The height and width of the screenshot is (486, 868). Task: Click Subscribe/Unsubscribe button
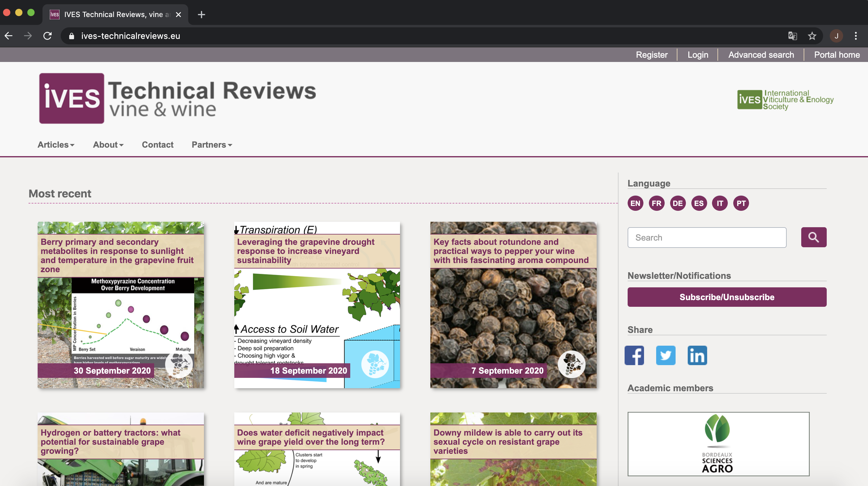(727, 297)
